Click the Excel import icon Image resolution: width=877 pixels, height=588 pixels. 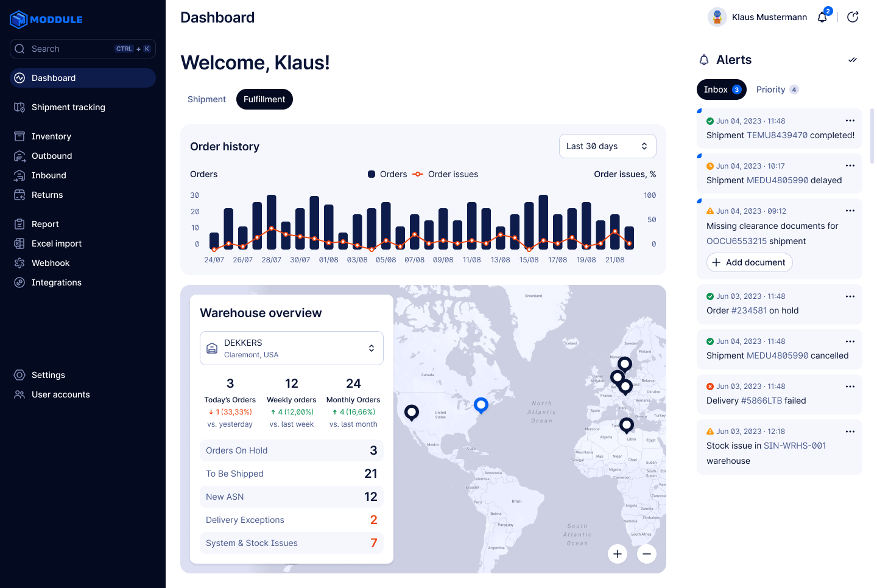[x=19, y=243]
